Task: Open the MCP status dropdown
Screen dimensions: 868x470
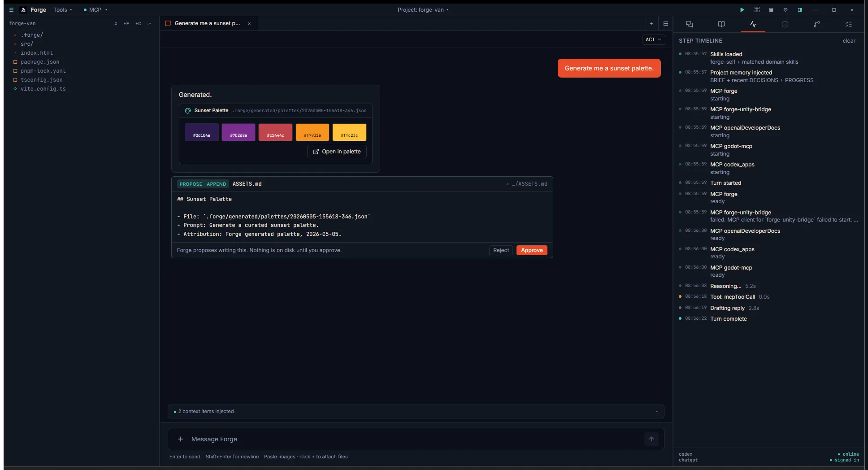Action: pos(95,9)
